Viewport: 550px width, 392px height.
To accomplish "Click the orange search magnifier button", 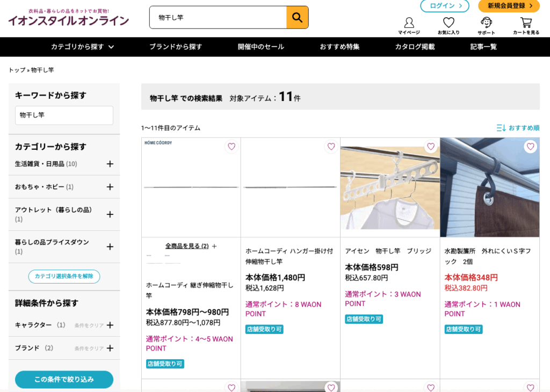I will coord(297,17).
